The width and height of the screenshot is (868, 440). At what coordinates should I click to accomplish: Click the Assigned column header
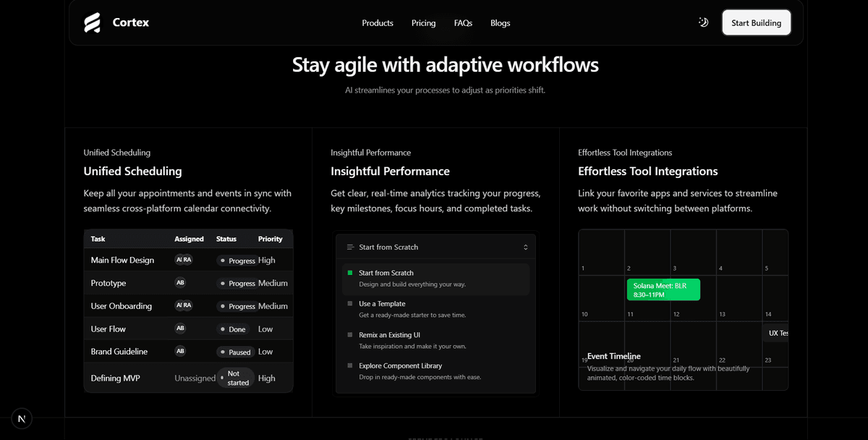189,239
